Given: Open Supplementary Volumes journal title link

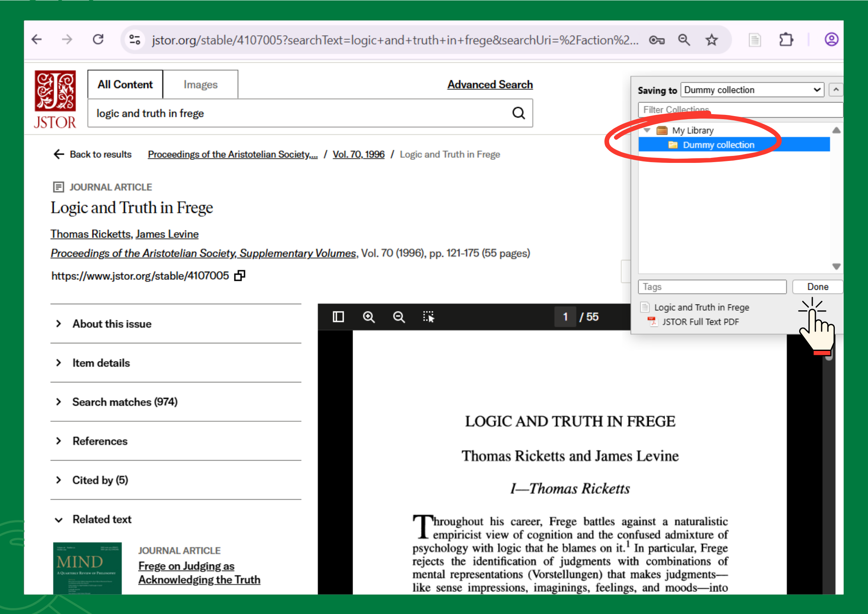Looking at the screenshot, I should [x=203, y=253].
